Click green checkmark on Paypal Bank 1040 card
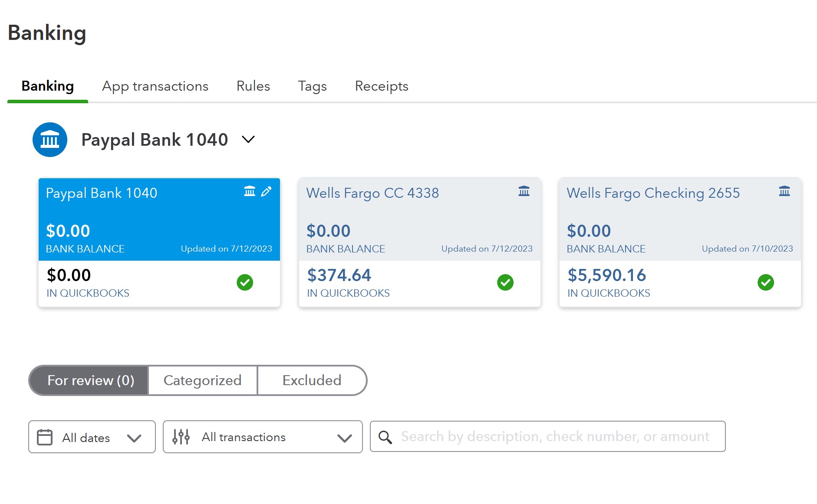Image resolution: width=817 pixels, height=504 pixels. [x=245, y=282]
